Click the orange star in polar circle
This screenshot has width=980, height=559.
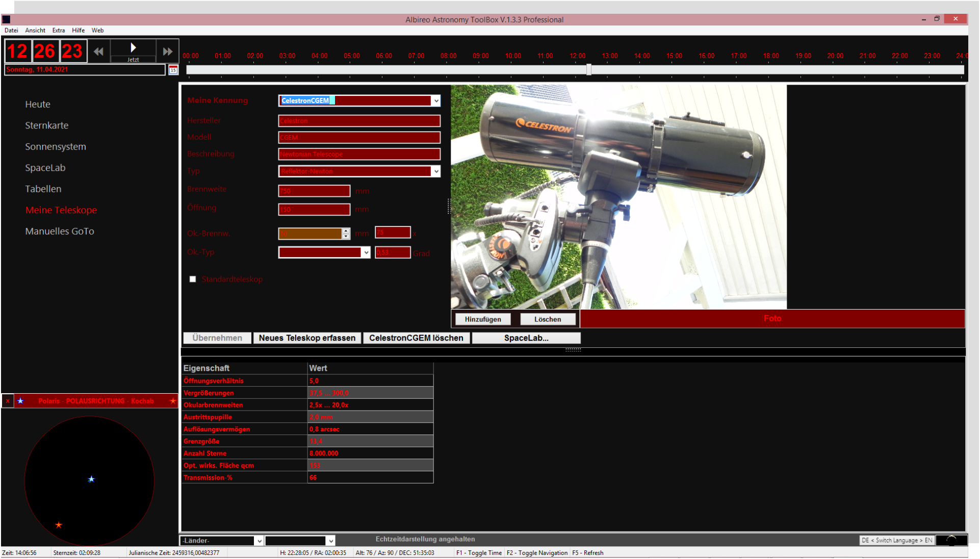click(x=59, y=525)
